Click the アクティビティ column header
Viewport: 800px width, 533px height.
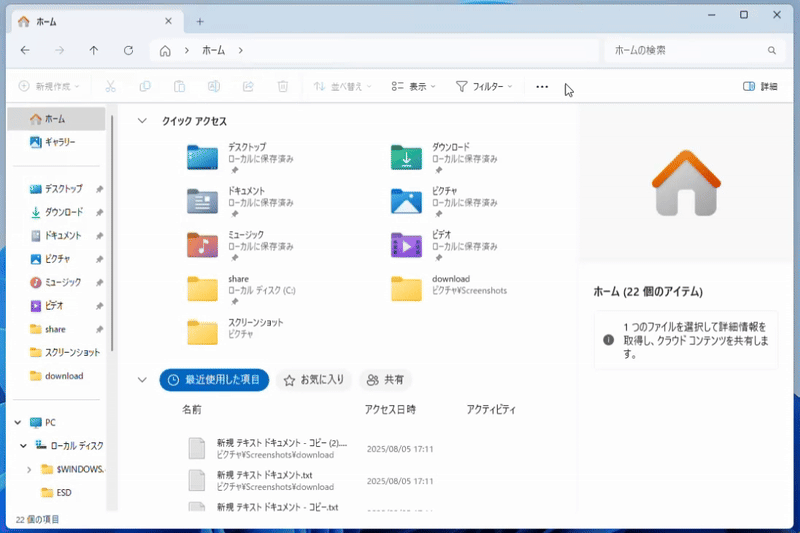point(491,410)
